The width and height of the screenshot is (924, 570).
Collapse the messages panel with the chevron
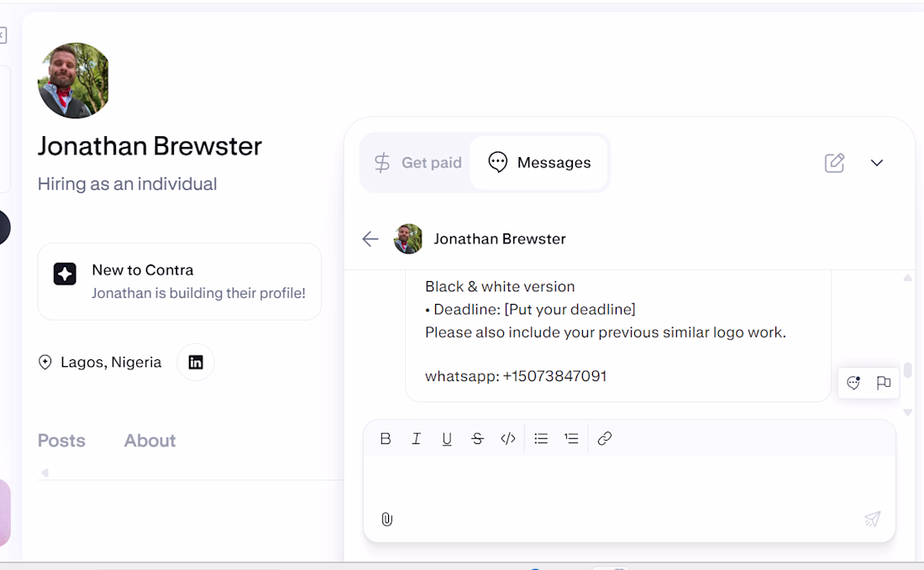(x=877, y=163)
